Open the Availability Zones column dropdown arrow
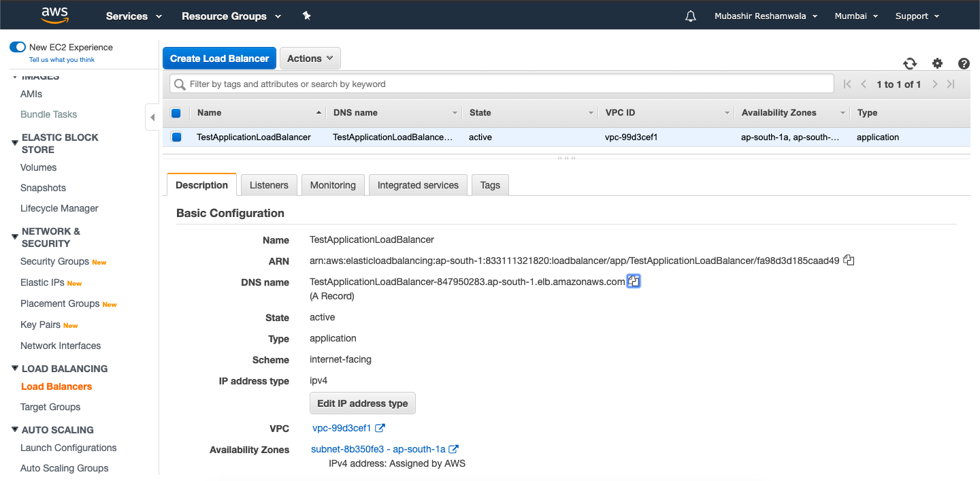Screen dimensions: 980x481 [x=843, y=113]
